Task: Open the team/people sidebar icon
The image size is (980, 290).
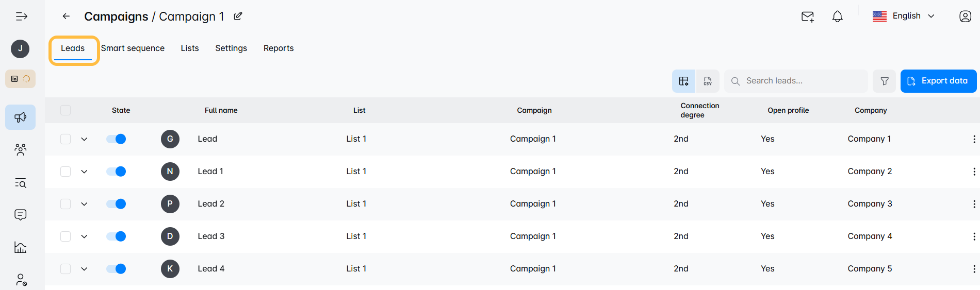Action: 21,150
